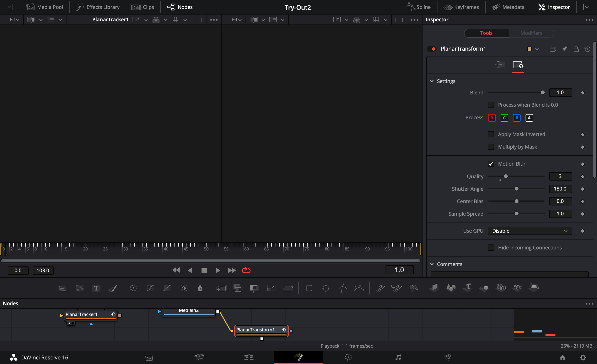This screenshot has height=364, width=597.
Task: Expand the Settings section
Action: point(432,81)
